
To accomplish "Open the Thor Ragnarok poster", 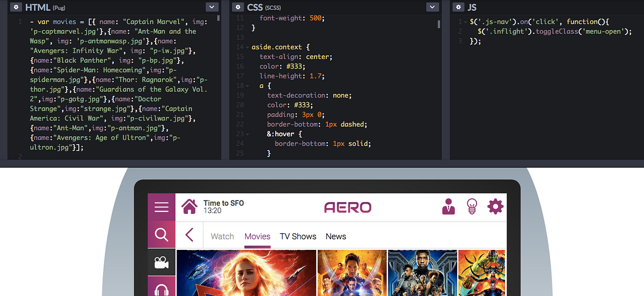I will click(x=482, y=273).
